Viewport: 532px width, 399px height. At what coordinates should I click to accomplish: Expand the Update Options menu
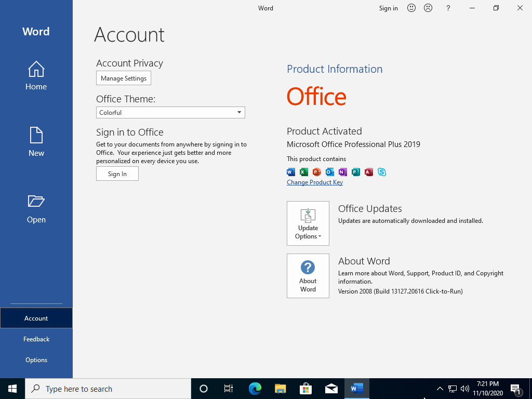click(308, 223)
